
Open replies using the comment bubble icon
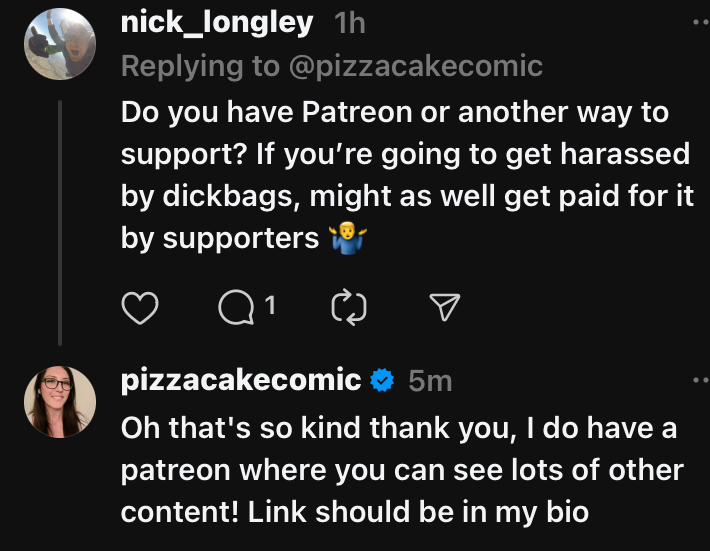[x=236, y=307]
